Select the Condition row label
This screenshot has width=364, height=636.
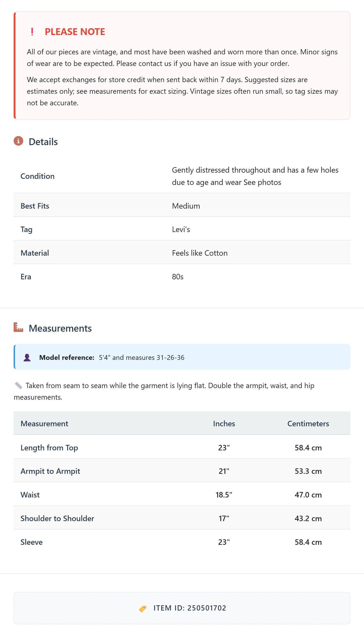[x=38, y=176]
